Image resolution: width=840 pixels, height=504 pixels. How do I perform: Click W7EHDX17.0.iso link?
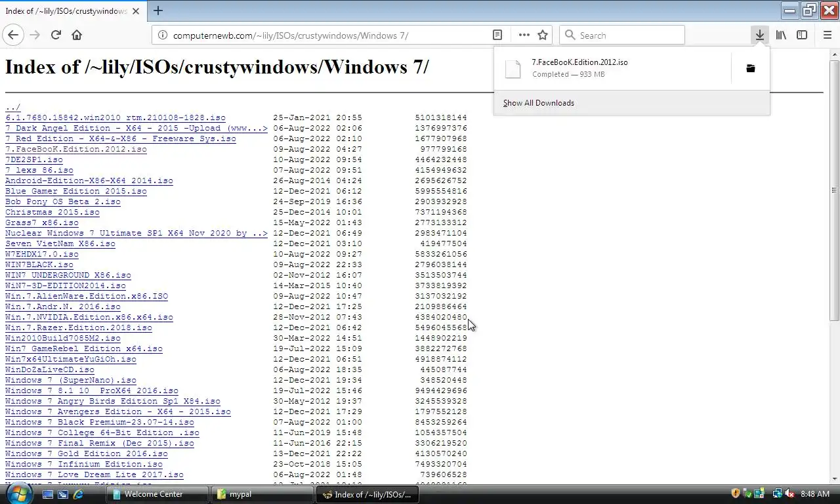point(41,254)
